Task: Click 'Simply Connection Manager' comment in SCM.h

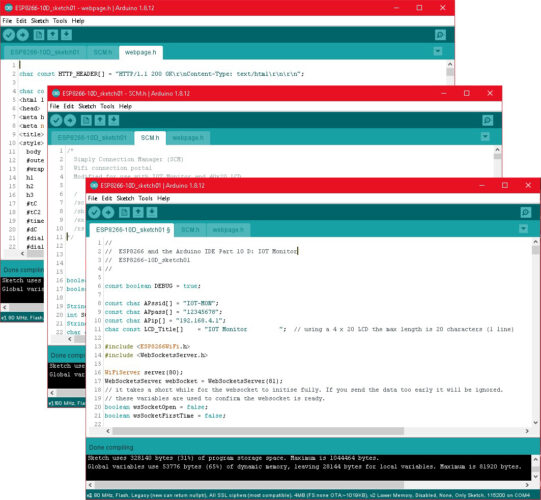Action: [x=128, y=159]
